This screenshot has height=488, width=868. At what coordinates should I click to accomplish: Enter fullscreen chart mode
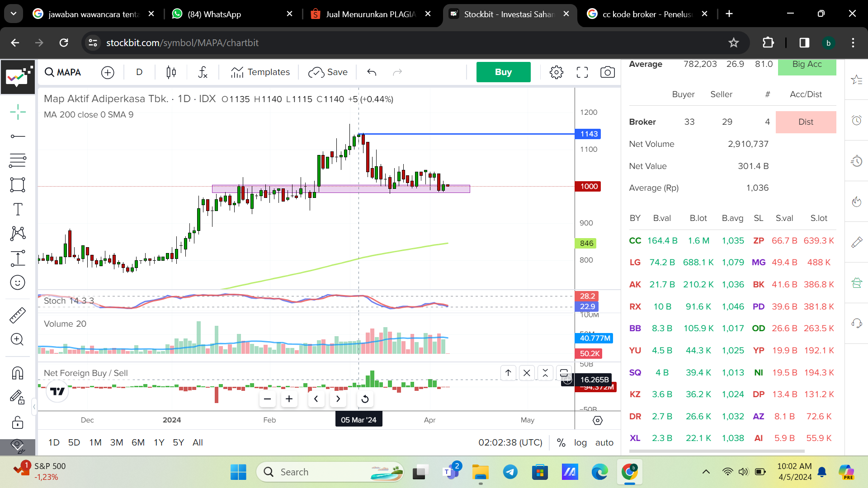pyautogui.click(x=582, y=72)
